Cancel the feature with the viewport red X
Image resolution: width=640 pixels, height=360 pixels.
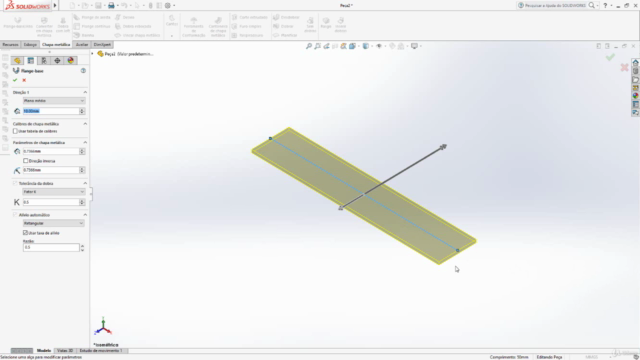click(x=624, y=67)
